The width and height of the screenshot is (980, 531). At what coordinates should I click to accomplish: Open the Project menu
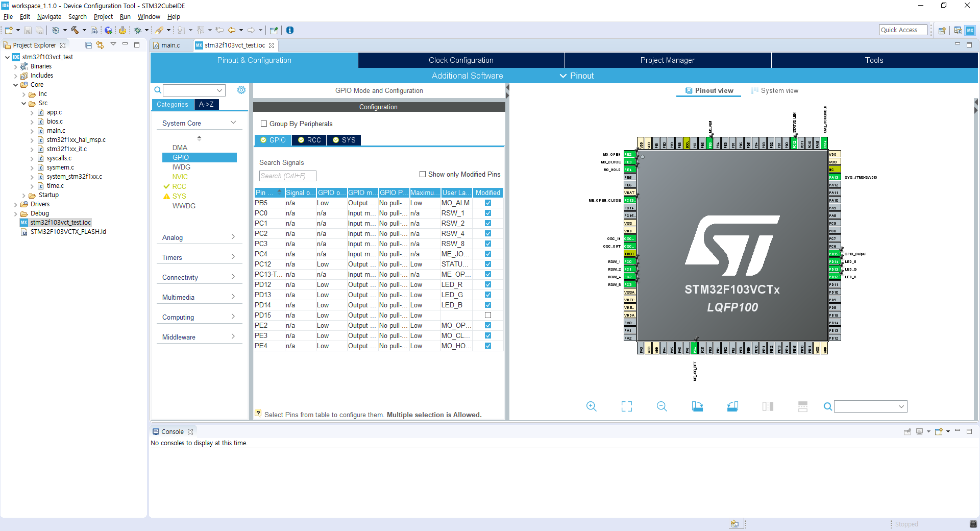pos(103,16)
